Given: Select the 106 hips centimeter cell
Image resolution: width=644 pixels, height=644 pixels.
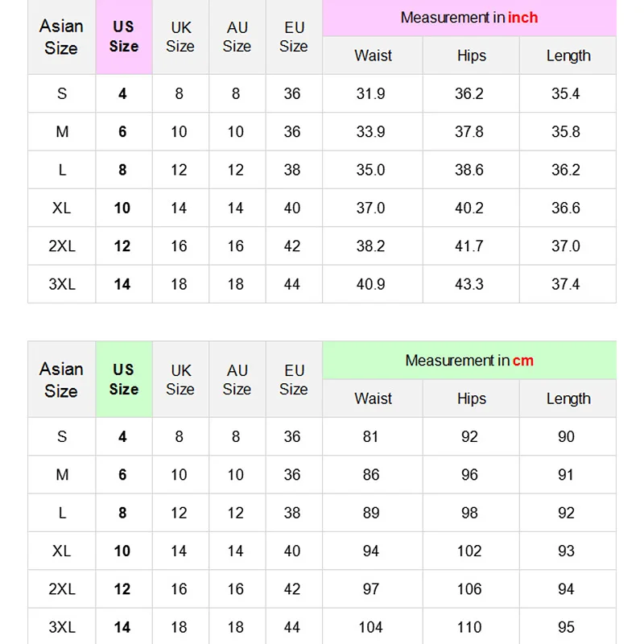Looking at the screenshot, I should [x=469, y=589].
